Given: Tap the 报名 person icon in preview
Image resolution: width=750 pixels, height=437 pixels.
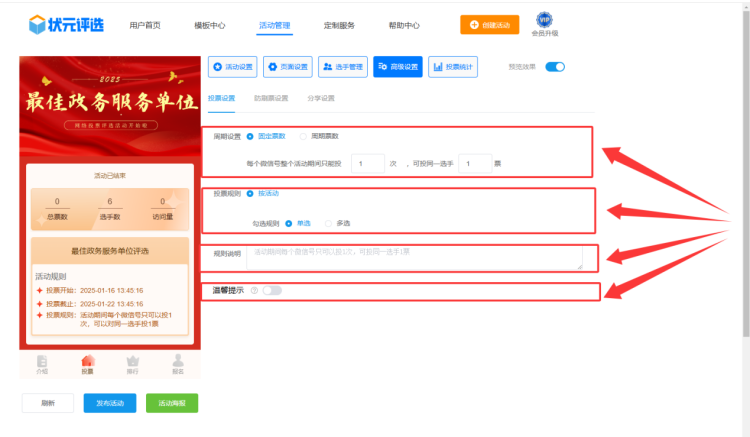Looking at the screenshot, I should (178, 362).
